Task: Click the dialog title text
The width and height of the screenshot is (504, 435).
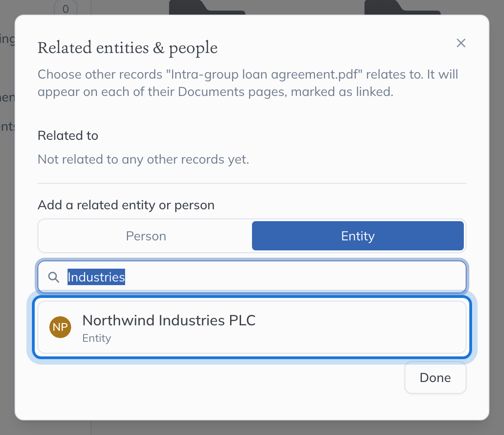Action: click(128, 48)
